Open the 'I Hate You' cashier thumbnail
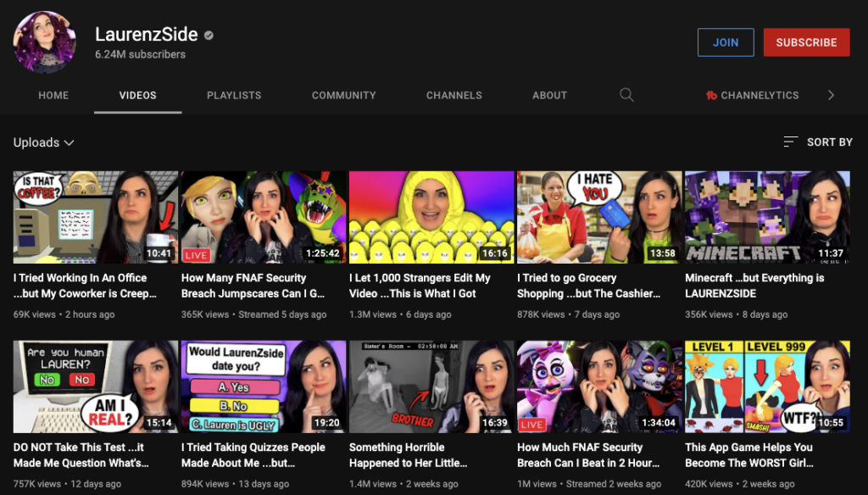The image size is (868, 495). pos(599,217)
